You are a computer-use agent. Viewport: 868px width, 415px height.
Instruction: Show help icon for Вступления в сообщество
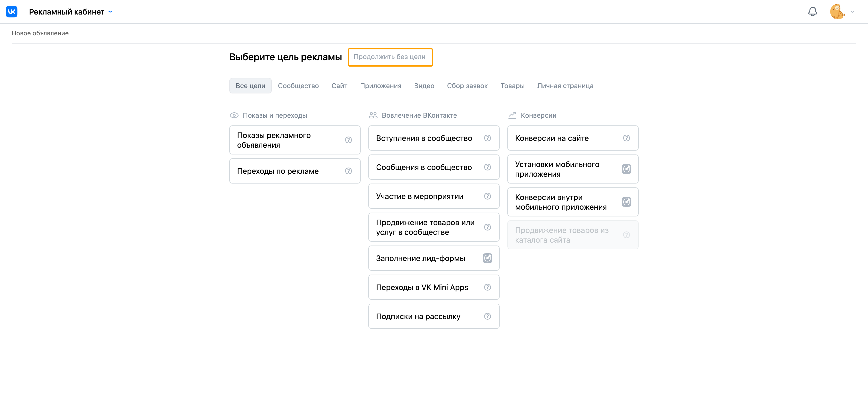(x=487, y=138)
